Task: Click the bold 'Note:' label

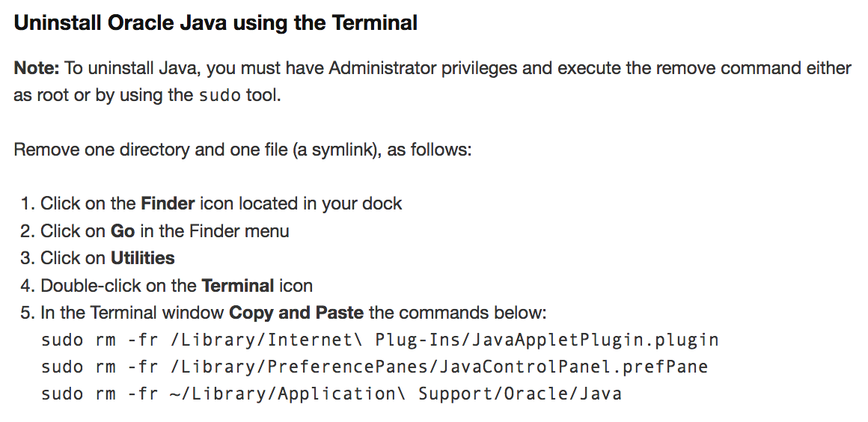Action: coord(36,68)
